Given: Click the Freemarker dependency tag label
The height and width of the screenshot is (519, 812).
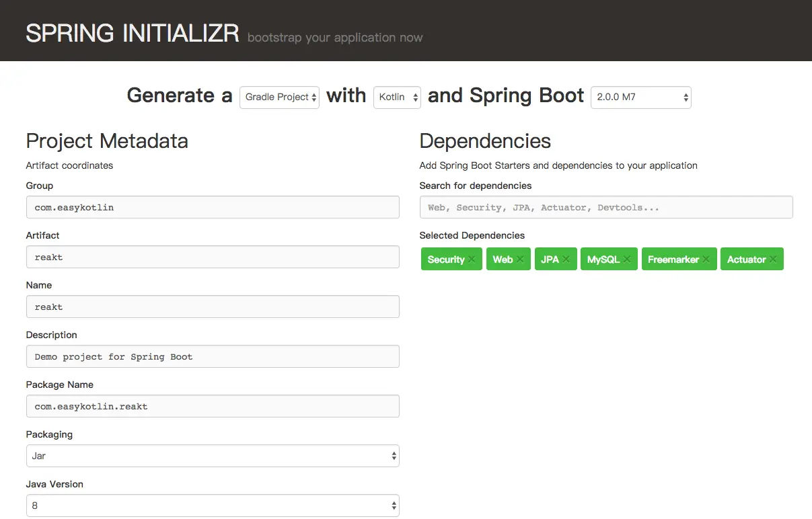Looking at the screenshot, I should (x=673, y=259).
